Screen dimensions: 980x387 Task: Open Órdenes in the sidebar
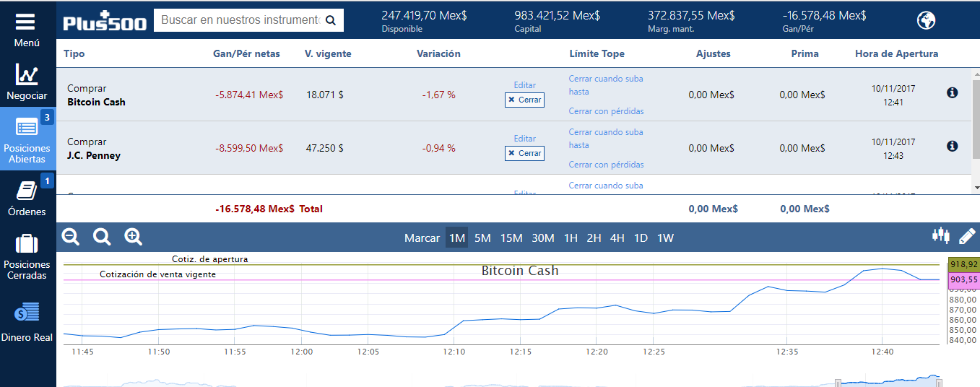click(x=27, y=199)
